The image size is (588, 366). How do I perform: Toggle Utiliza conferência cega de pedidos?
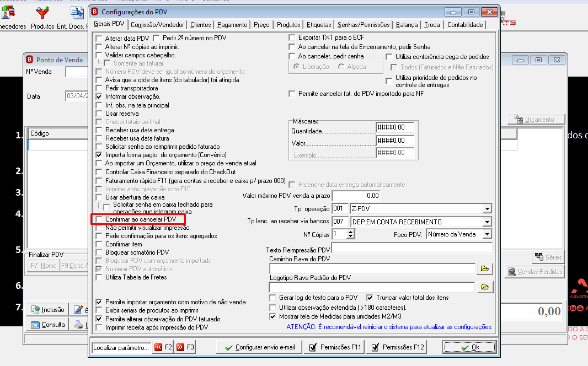[389, 57]
